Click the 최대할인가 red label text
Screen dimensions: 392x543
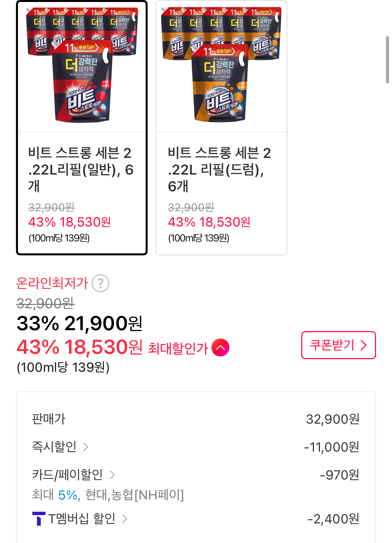point(178,348)
